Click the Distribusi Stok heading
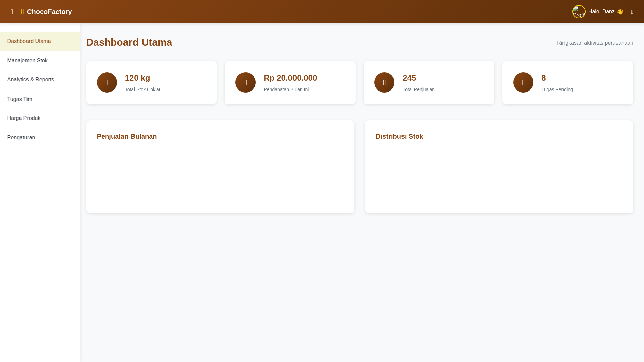The height and width of the screenshot is (362, 644). [x=399, y=136]
